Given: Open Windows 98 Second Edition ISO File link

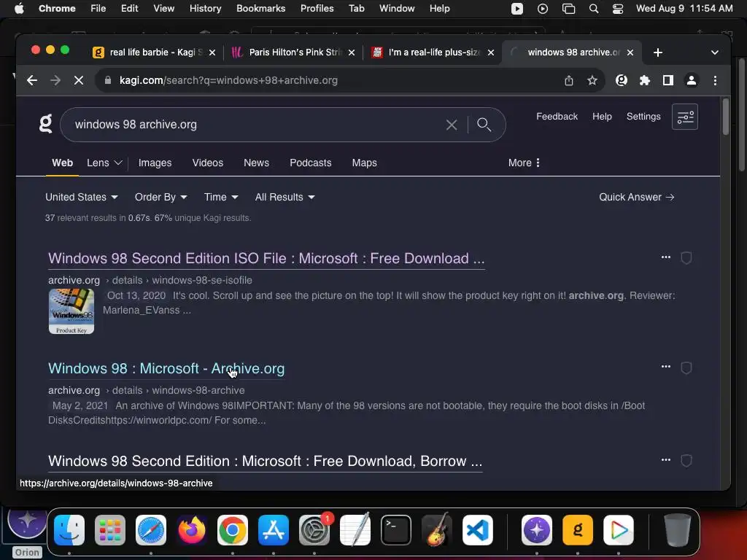Looking at the screenshot, I should (266, 258).
